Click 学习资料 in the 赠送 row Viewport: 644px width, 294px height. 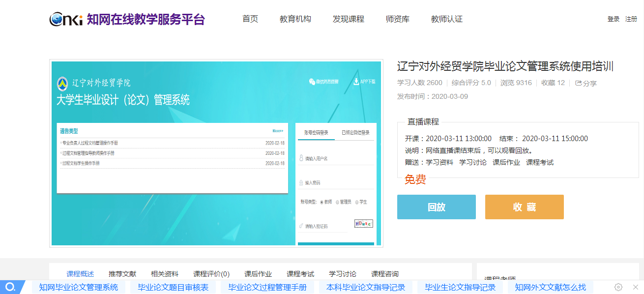439,162
